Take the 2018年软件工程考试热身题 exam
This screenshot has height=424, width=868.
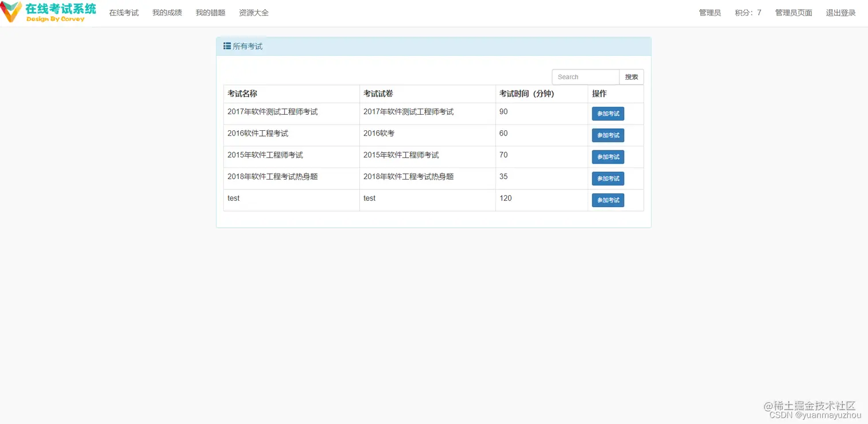[608, 178]
